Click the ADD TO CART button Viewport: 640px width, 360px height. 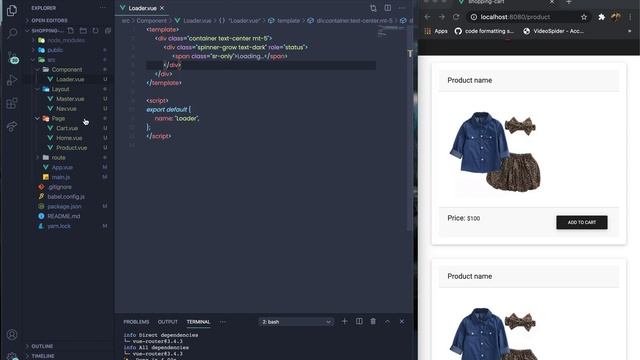[x=582, y=222]
